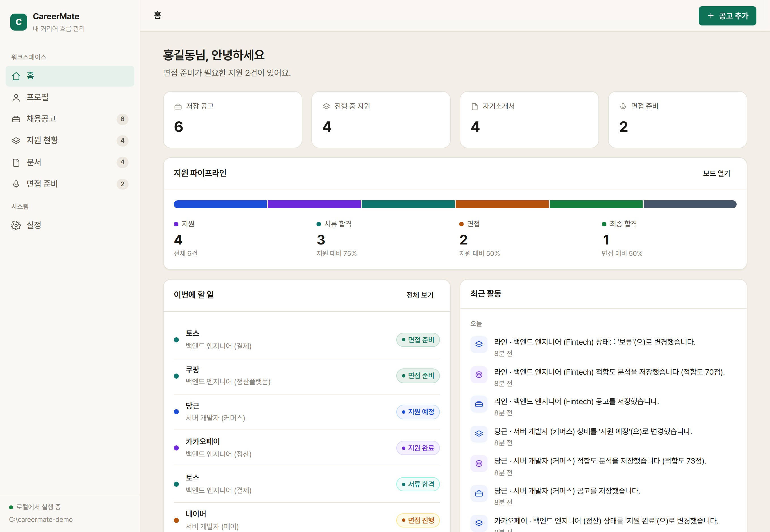Screen dimensions: 770x532
Task: Click the purple pipeline bar segment
Action: [314, 204]
